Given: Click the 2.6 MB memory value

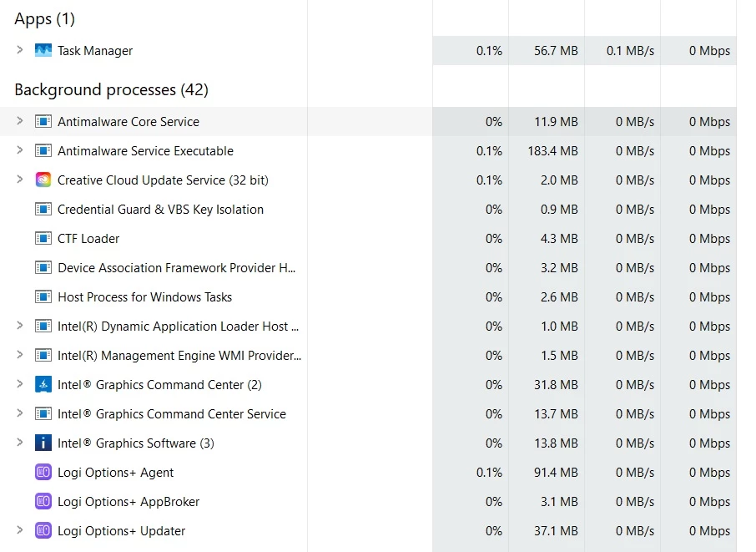Looking at the screenshot, I should [x=559, y=297].
